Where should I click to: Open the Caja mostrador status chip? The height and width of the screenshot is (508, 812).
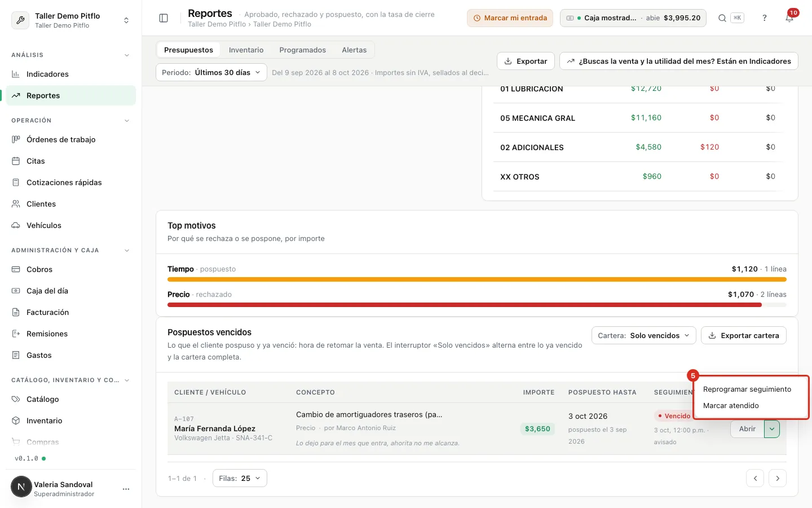633,18
